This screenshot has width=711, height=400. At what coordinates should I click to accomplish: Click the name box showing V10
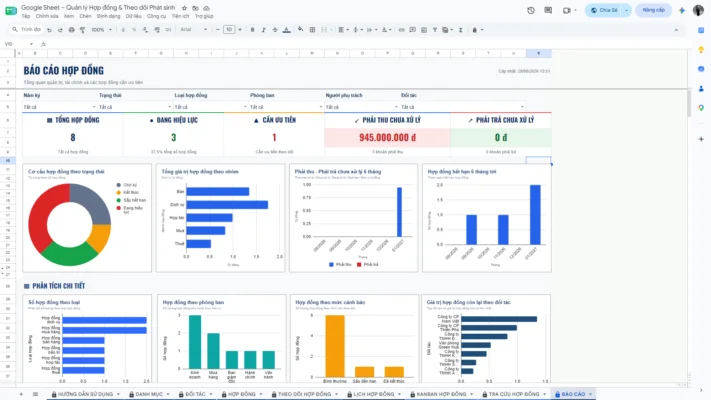click(x=18, y=44)
